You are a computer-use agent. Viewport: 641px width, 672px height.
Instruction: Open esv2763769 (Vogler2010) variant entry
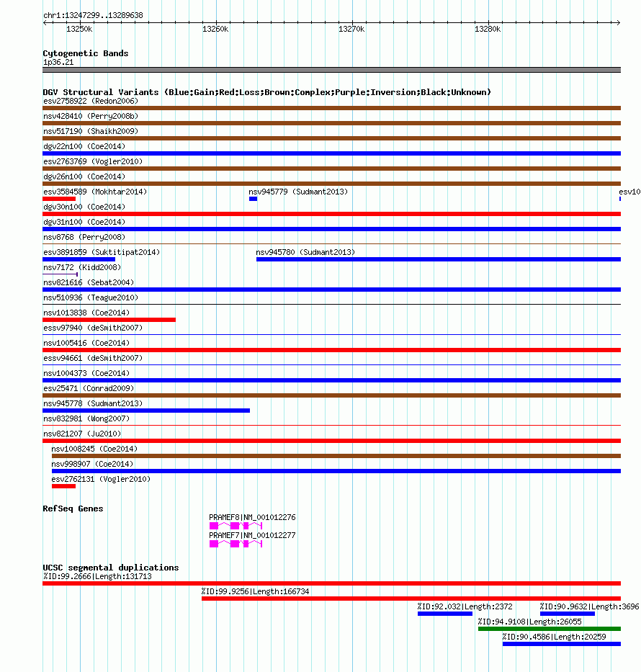(x=93, y=161)
